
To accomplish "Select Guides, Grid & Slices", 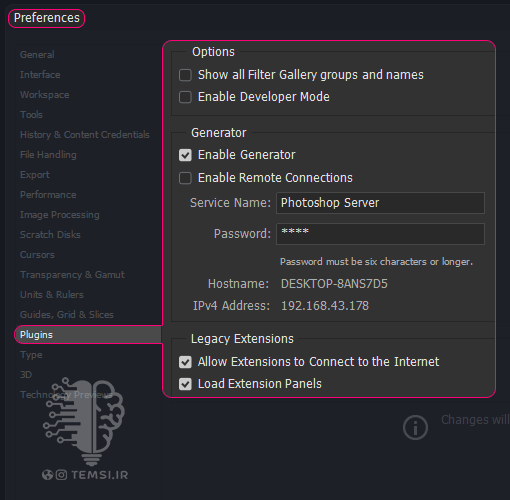I will click(x=67, y=315).
